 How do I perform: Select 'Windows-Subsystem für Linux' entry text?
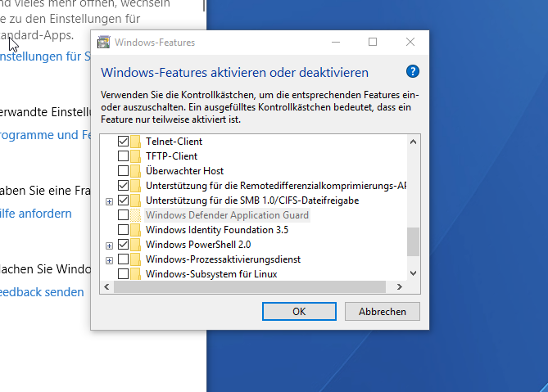coord(211,274)
